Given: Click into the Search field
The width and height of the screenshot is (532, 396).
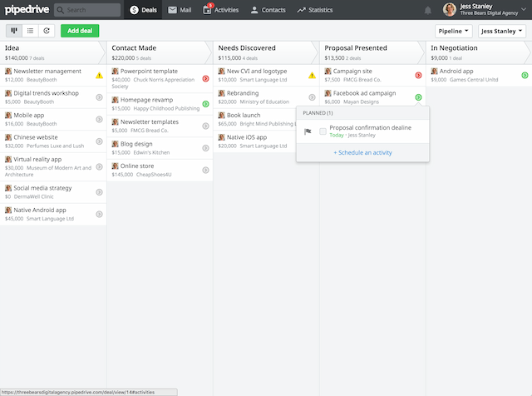Looking at the screenshot, I should point(87,10).
